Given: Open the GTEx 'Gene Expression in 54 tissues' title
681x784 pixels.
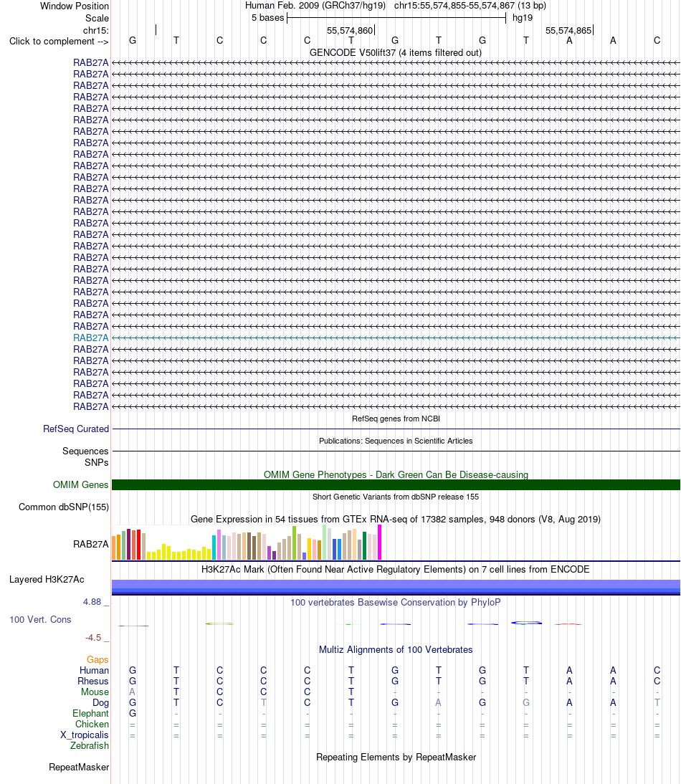Looking at the screenshot, I should 396,519.
